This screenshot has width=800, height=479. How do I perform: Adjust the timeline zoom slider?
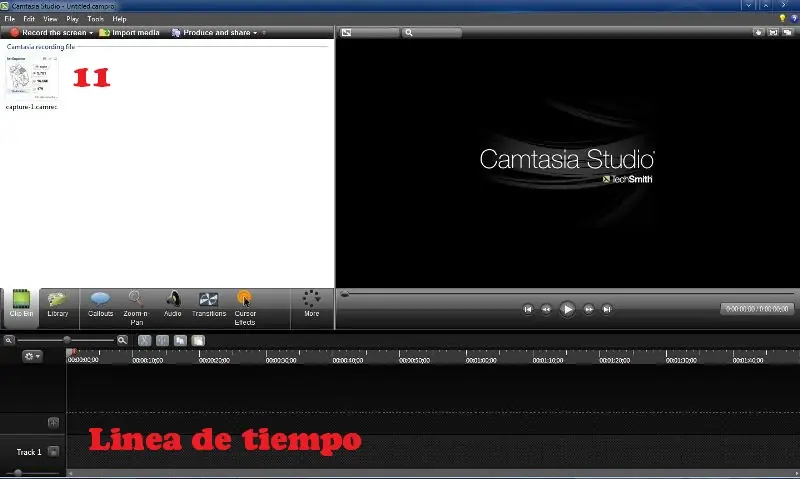tap(67, 340)
